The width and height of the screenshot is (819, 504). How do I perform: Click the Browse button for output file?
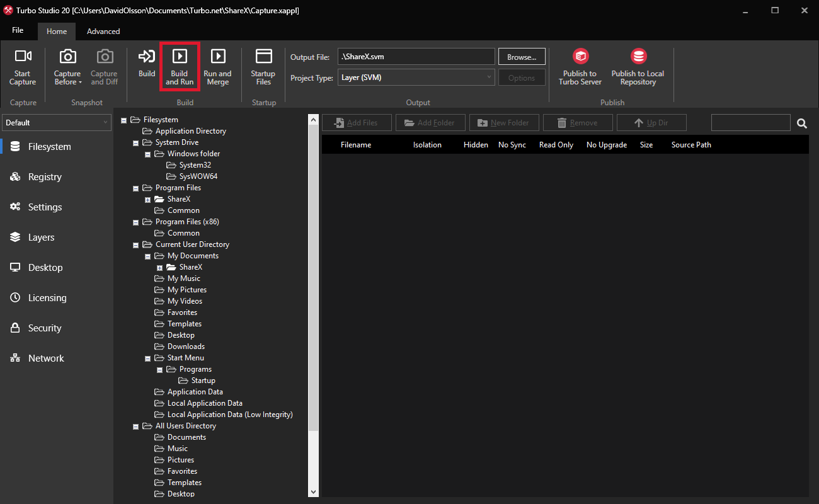pos(522,56)
